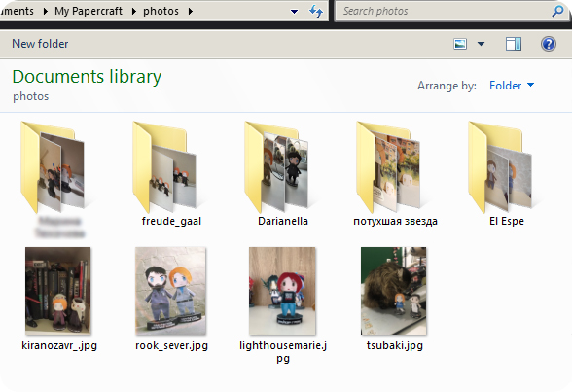Open the Arrange by Folder dropdown
This screenshot has width=572, height=392.
tap(512, 86)
